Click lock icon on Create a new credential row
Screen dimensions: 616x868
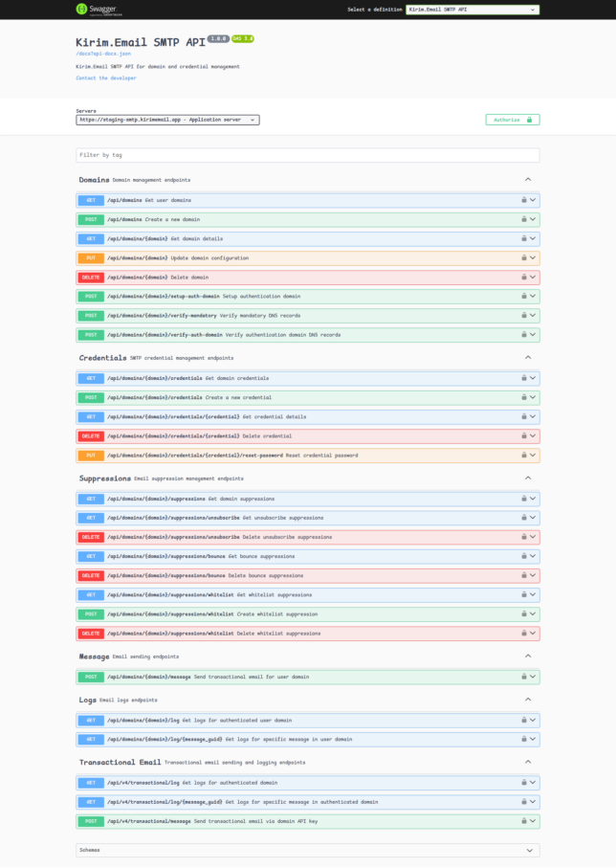tap(523, 397)
